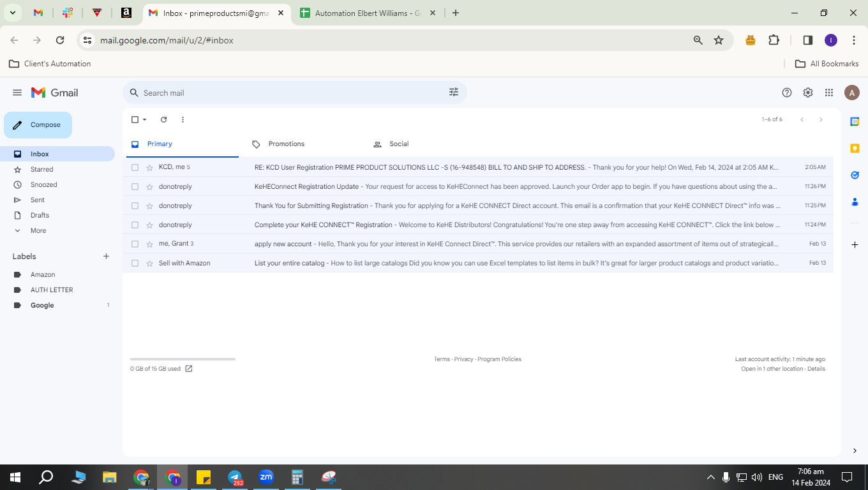Open Zoom from the taskbar
Viewport: 868px width, 490px height.
pyautogui.click(x=266, y=477)
